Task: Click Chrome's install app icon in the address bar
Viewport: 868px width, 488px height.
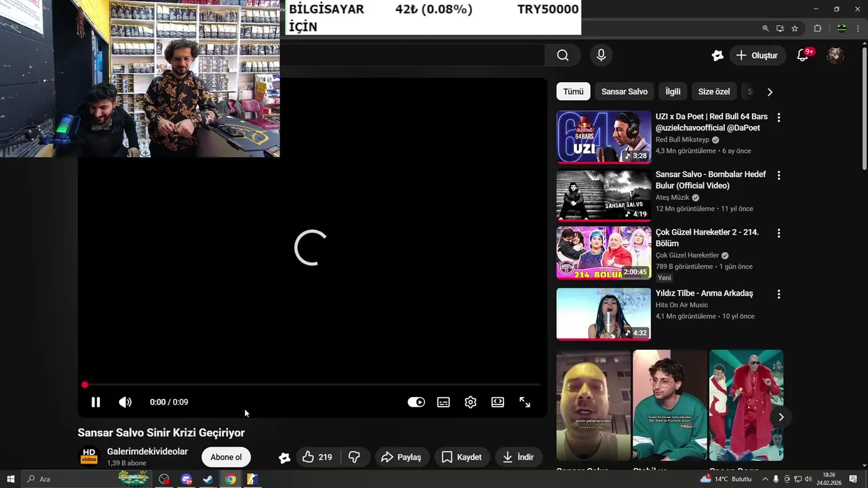Action: point(780,28)
